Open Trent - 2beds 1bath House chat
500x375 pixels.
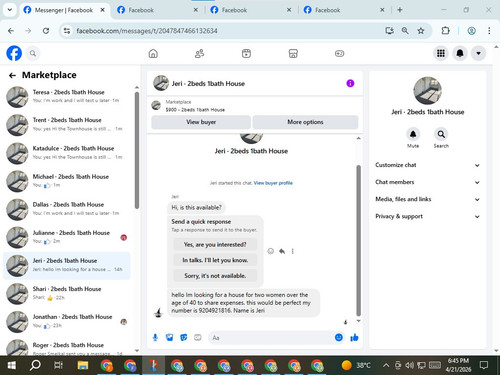(x=67, y=125)
